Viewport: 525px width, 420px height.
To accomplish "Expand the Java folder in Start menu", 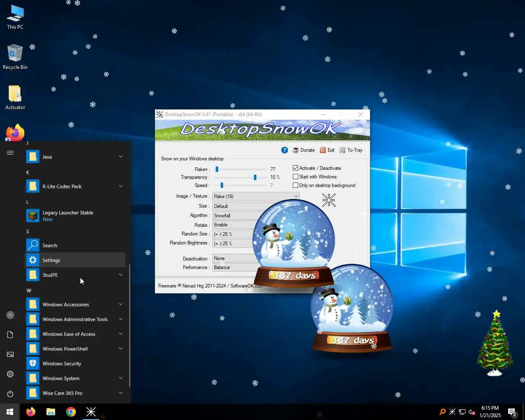I will (75, 157).
